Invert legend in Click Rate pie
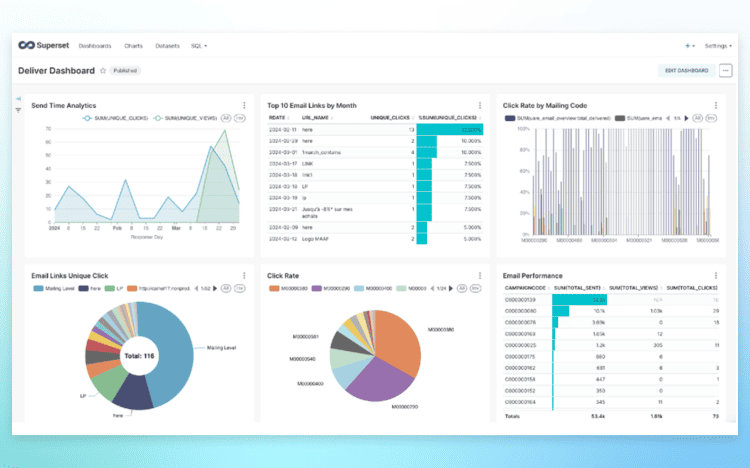 point(475,289)
